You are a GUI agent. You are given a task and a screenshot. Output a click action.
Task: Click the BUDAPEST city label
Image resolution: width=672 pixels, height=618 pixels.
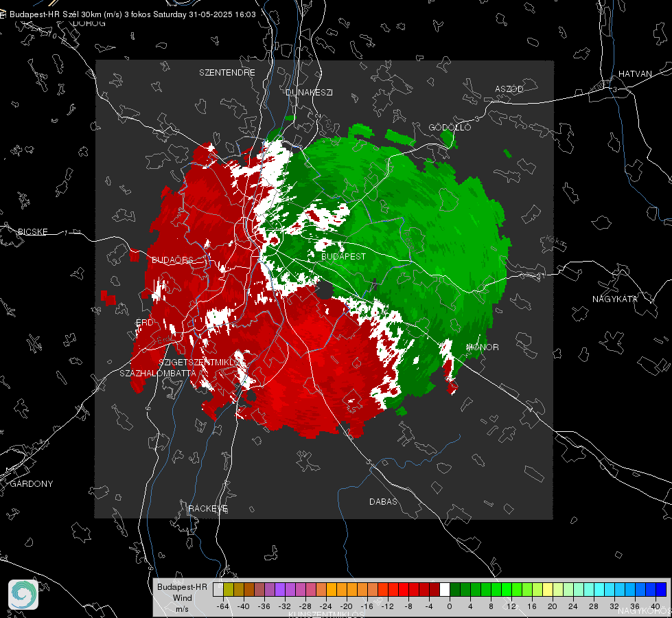tap(343, 256)
